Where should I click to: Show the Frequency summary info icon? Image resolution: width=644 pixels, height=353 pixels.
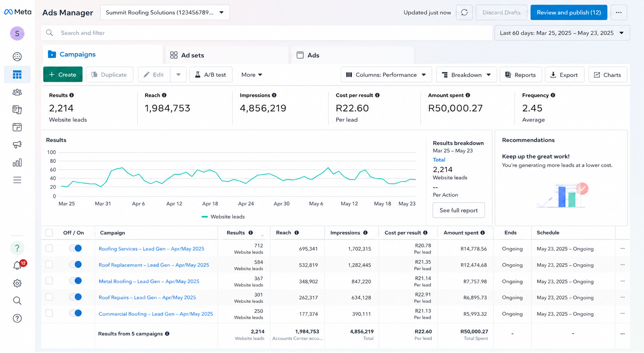553,95
